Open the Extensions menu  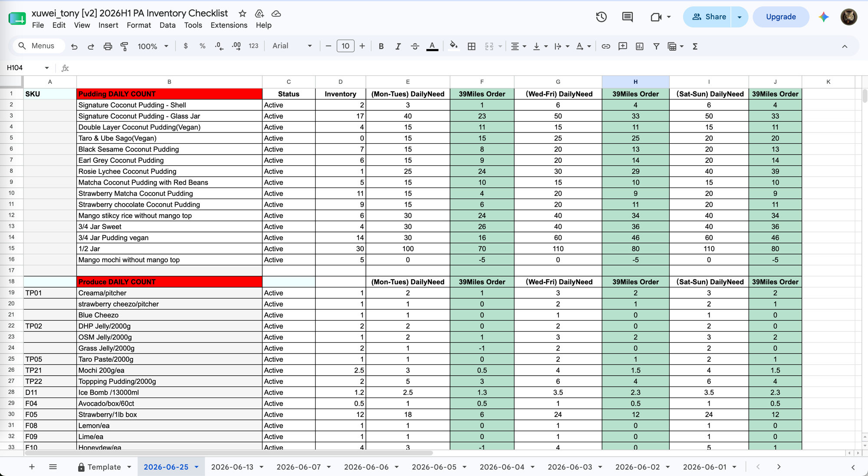pos(229,25)
